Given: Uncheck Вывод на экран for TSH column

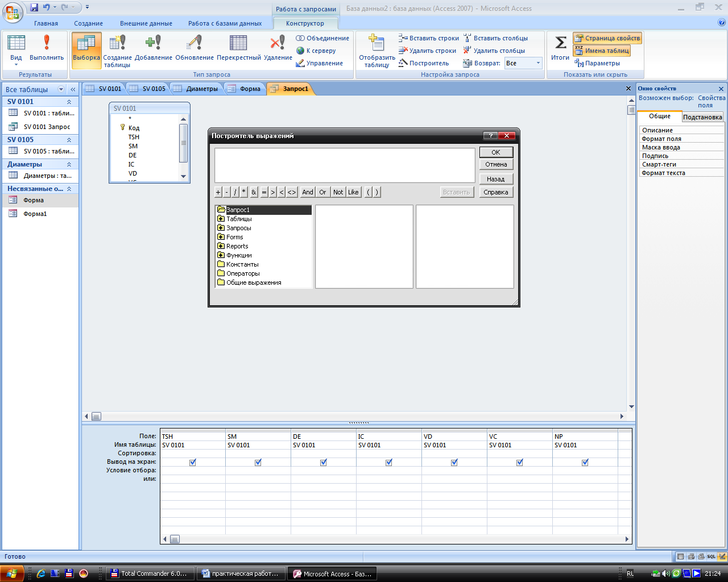Looking at the screenshot, I should [x=193, y=462].
